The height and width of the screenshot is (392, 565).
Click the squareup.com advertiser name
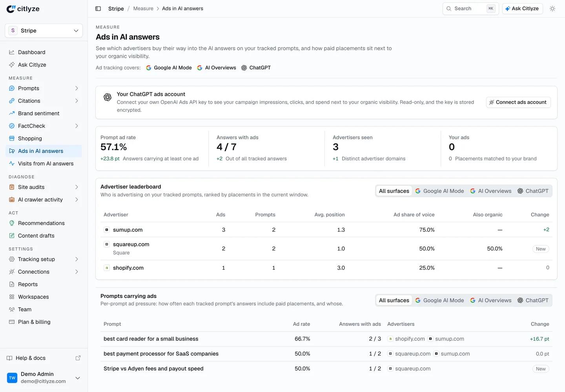(x=131, y=244)
